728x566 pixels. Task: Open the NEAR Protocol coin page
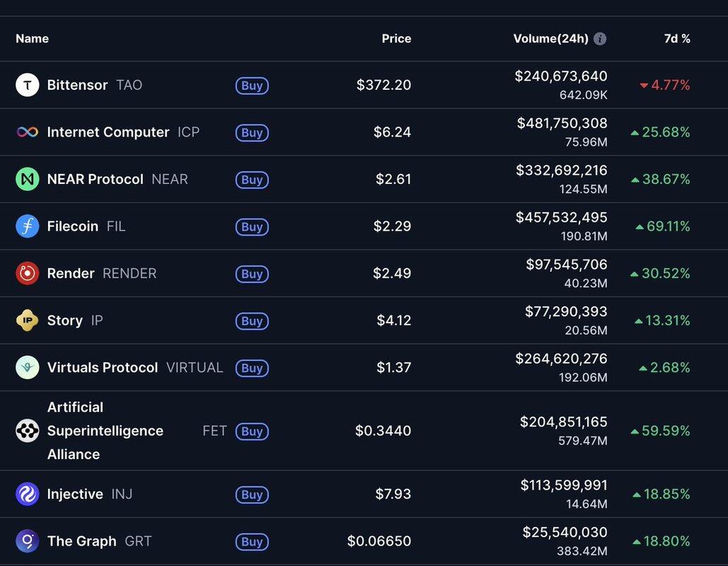click(x=95, y=180)
